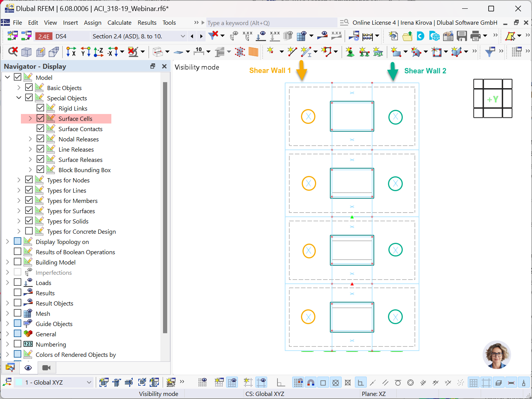
Task: Click the Open Model folder icon
Action: (407, 36)
